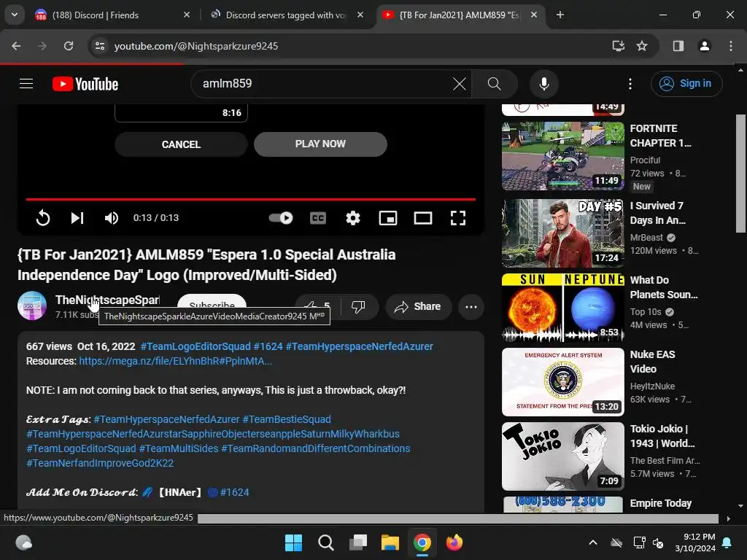Open Windows Start menu

(x=293, y=542)
